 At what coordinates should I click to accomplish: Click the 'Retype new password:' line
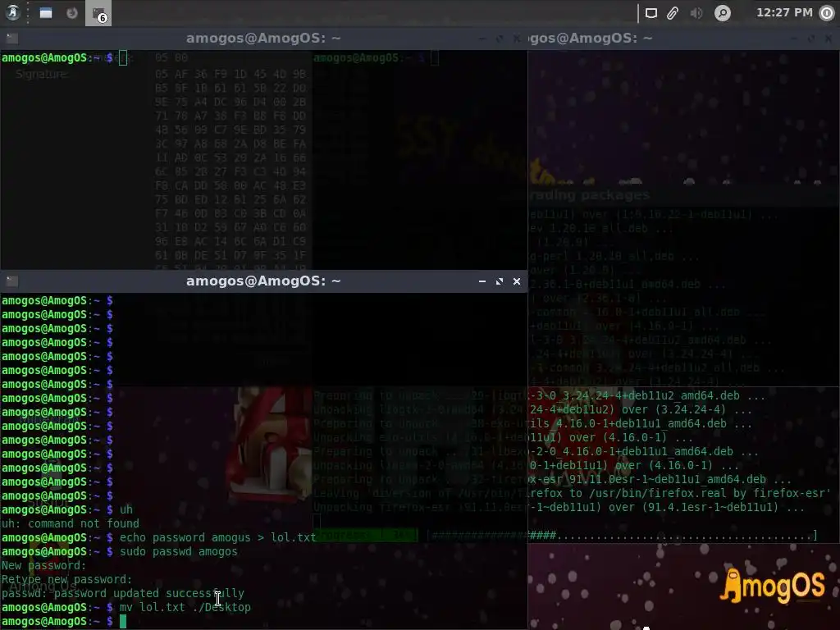[x=66, y=579]
